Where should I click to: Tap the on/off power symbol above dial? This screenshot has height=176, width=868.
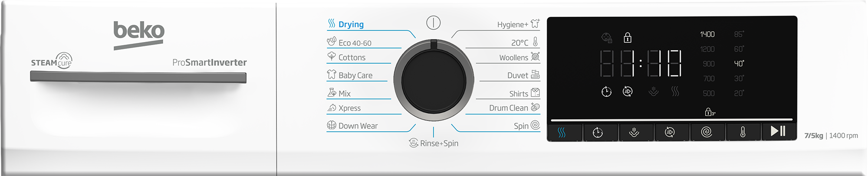tap(433, 23)
